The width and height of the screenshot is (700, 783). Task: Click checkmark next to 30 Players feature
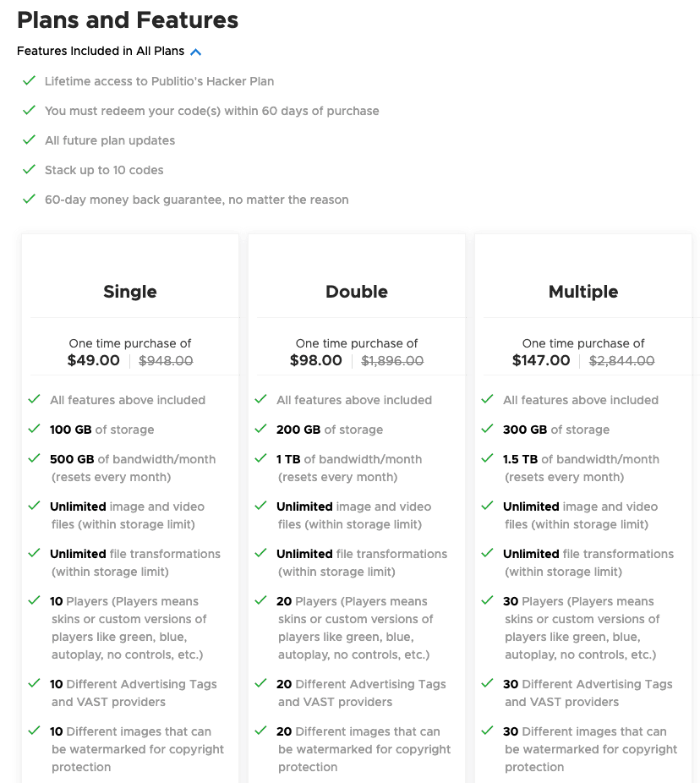[487, 600]
